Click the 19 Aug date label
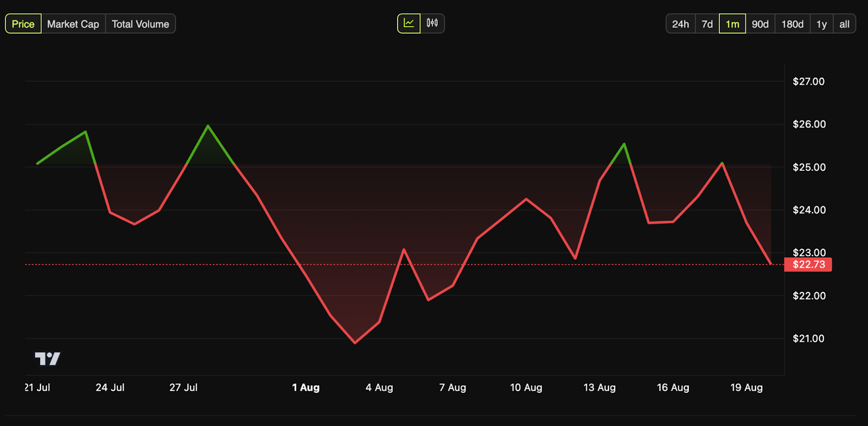The width and height of the screenshot is (868, 426). coord(746,388)
